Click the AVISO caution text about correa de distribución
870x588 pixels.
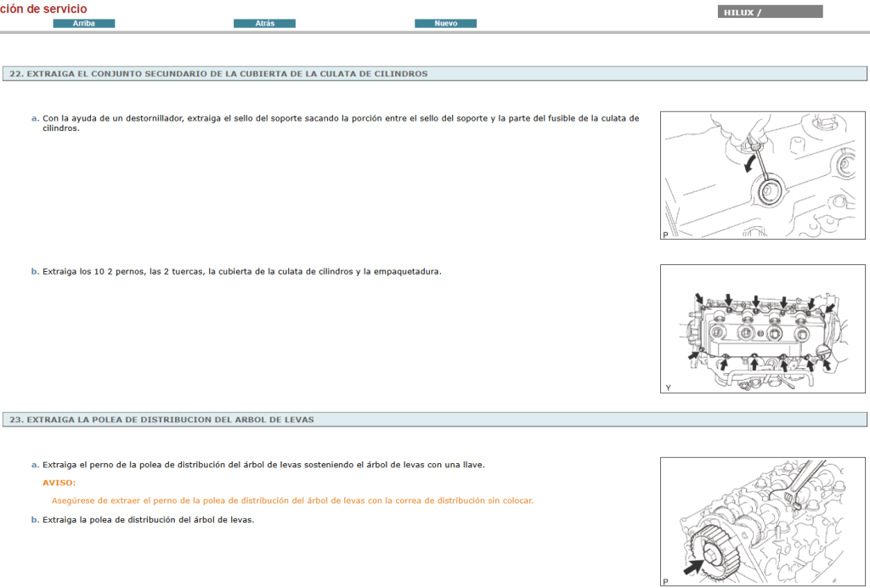coord(292,500)
